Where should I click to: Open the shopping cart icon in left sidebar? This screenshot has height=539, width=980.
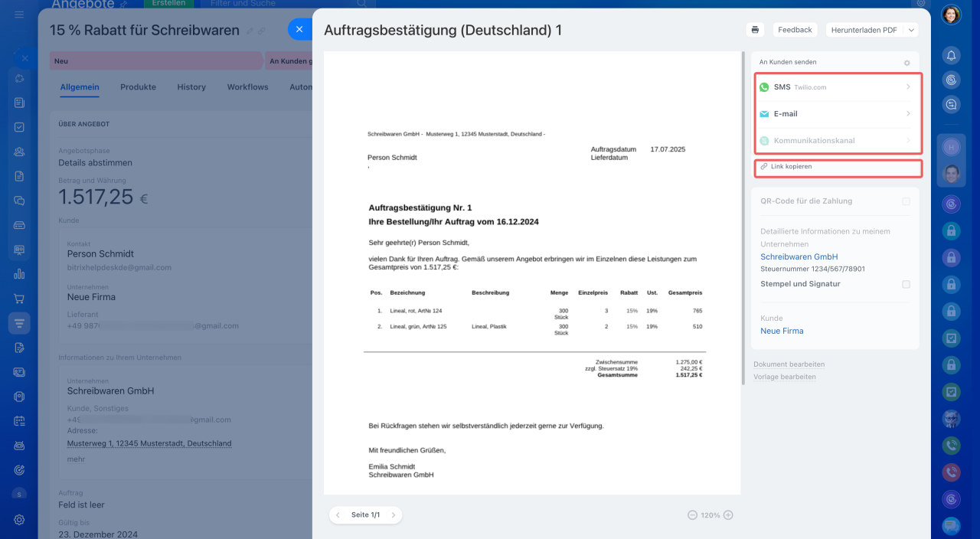click(19, 299)
